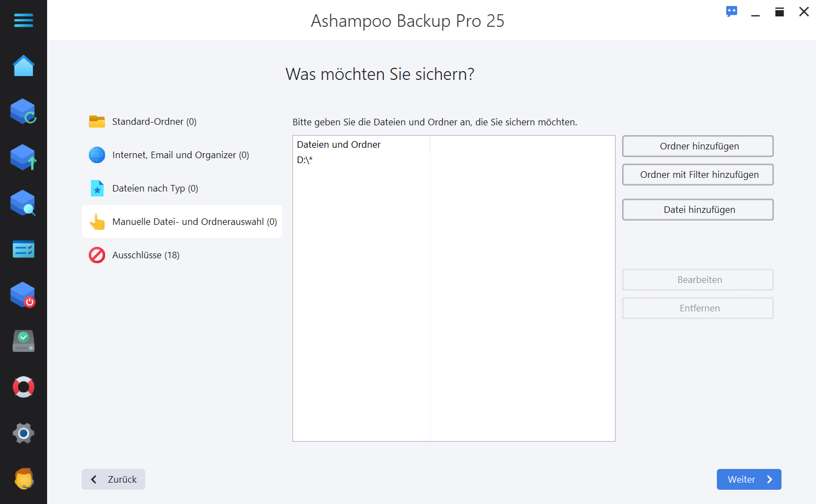Click the Entfernen button
Image resolution: width=816 pixels, height=504 pixels.
point(698,308)
